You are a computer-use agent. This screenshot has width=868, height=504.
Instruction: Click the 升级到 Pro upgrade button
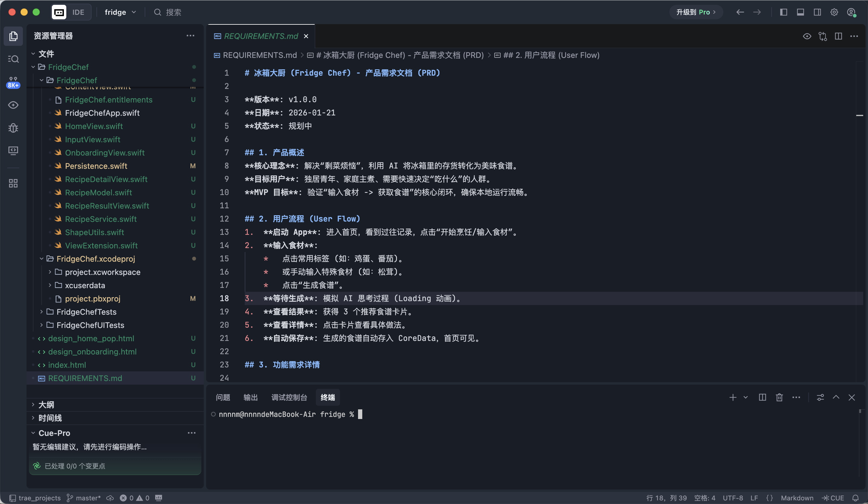(696, 12)
